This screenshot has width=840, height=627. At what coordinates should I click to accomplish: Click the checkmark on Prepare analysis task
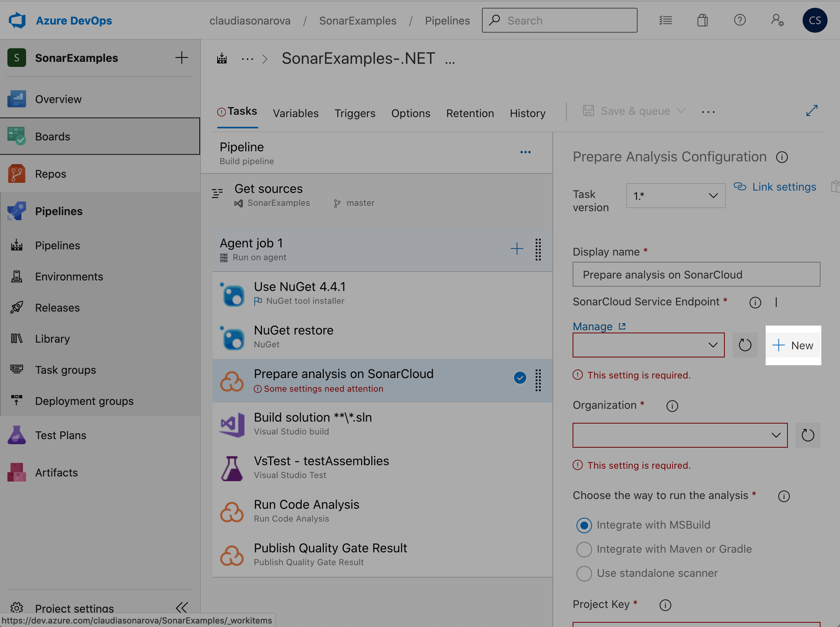[520, 378]
